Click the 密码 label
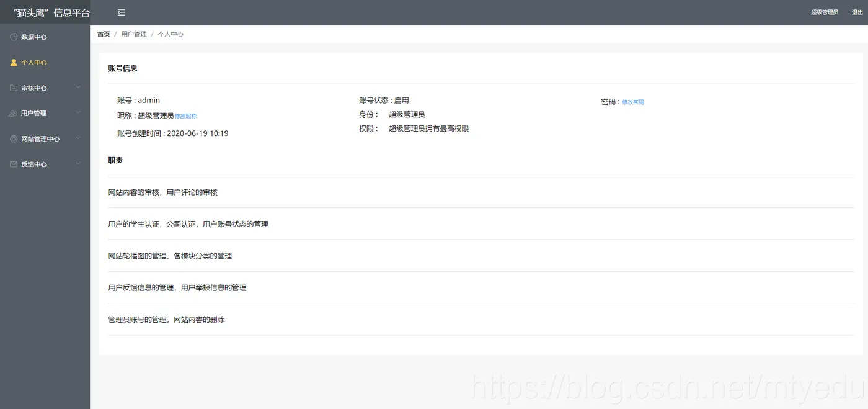 click(611, 102)
